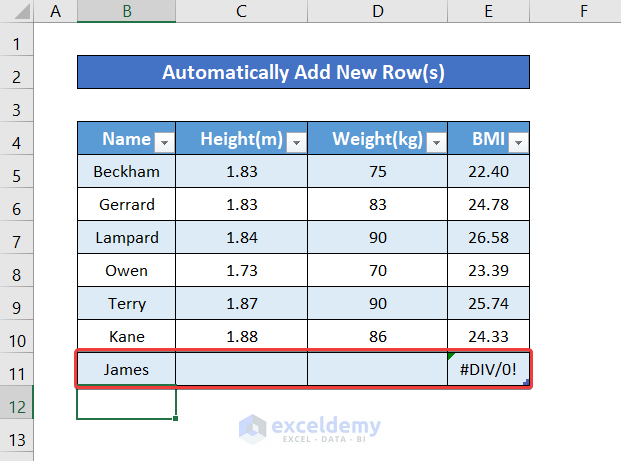Screen dimensions: 621x461
Task: Select row 7 header
Action: click(17, 237)
